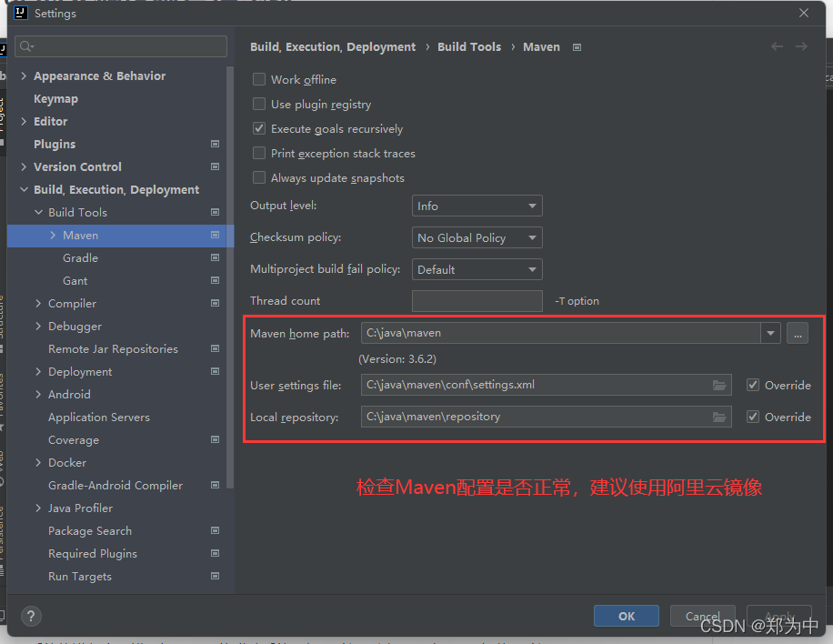Select Gant under Build Tools

pyautogui.click(x=75, y=280)
